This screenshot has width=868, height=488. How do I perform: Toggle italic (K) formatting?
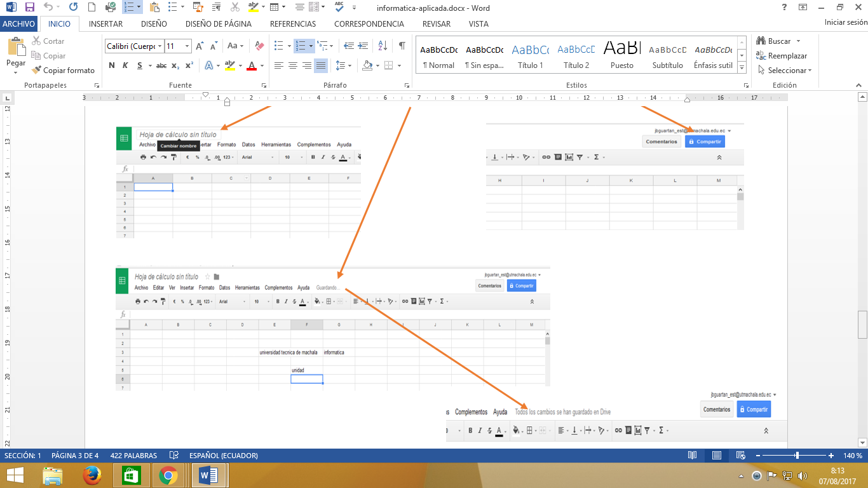125,65
